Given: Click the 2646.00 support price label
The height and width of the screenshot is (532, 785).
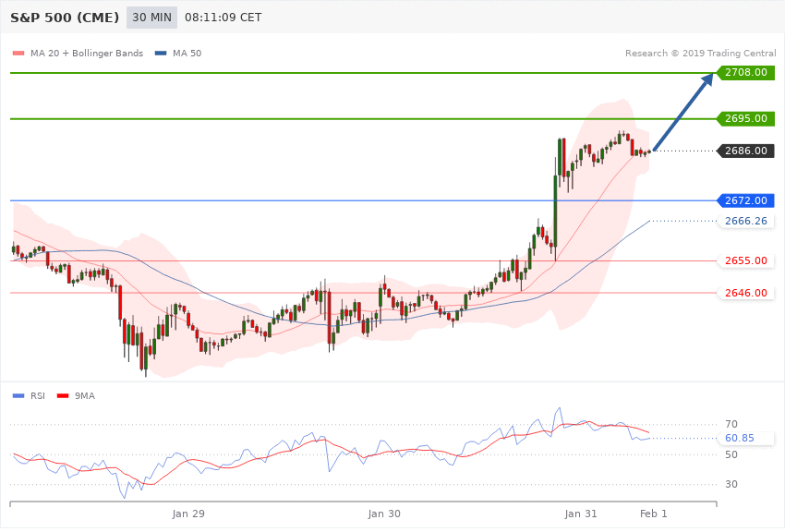Looking at the screenshot, I should pyautogui.click(x=746, y=293).
